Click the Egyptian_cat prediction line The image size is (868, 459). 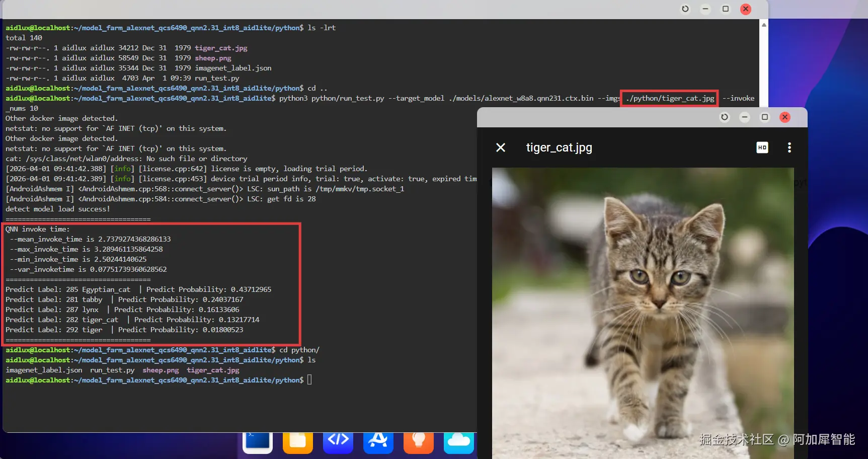[x=138, y=289]
